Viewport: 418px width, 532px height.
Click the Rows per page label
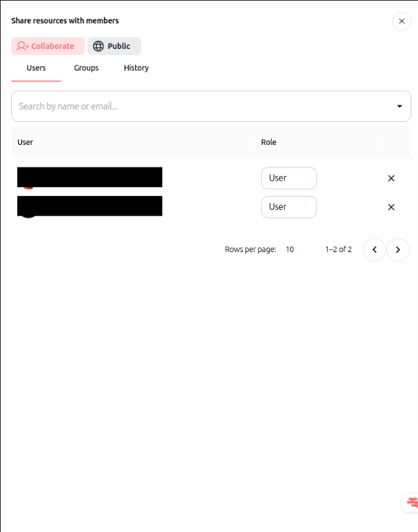coord(250,249)
